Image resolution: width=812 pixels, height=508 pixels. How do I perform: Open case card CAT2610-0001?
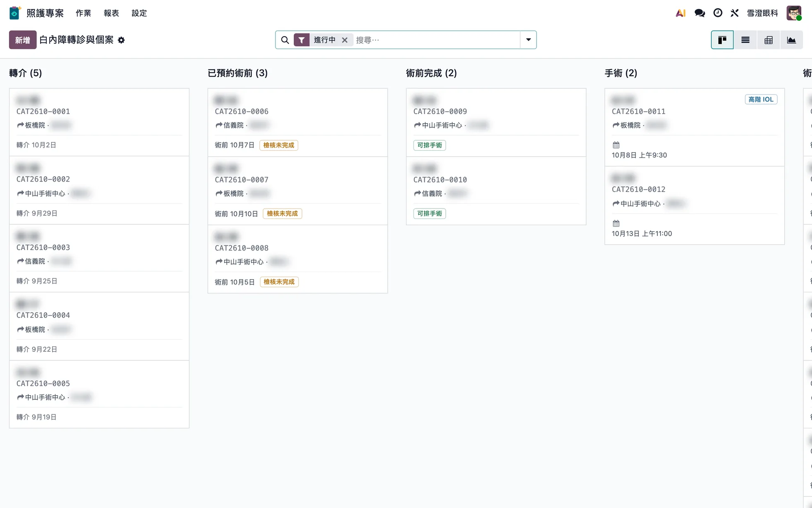click(x=99, y=122)
